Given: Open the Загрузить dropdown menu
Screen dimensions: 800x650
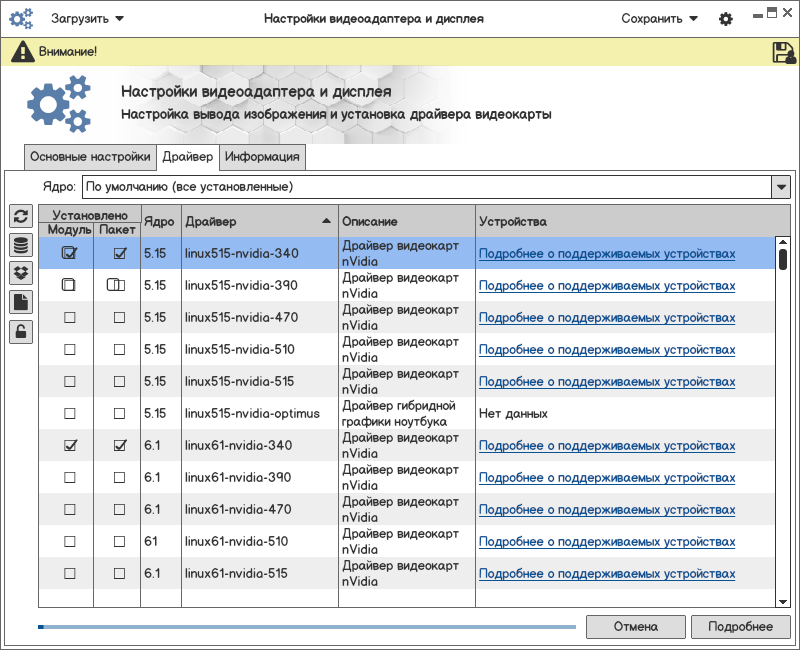Looking at the screenshot, I should pyautogui.click(x=88, y=19).
